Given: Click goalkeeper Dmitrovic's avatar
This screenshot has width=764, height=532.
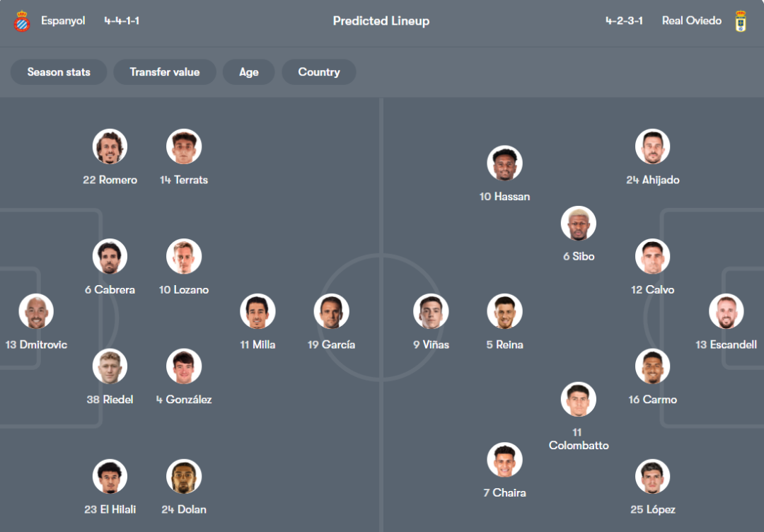Looking at the screenshot, I should (36, 312).
